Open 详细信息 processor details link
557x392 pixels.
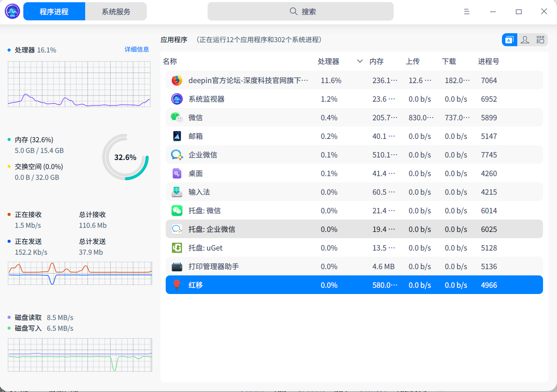pyautogui.click(x=137, y=49)
